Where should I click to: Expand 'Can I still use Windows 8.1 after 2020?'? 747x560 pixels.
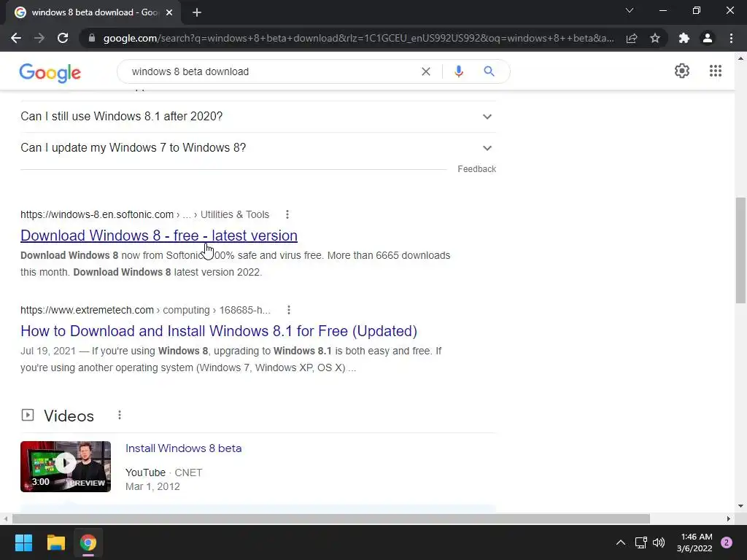pos(258,117)
